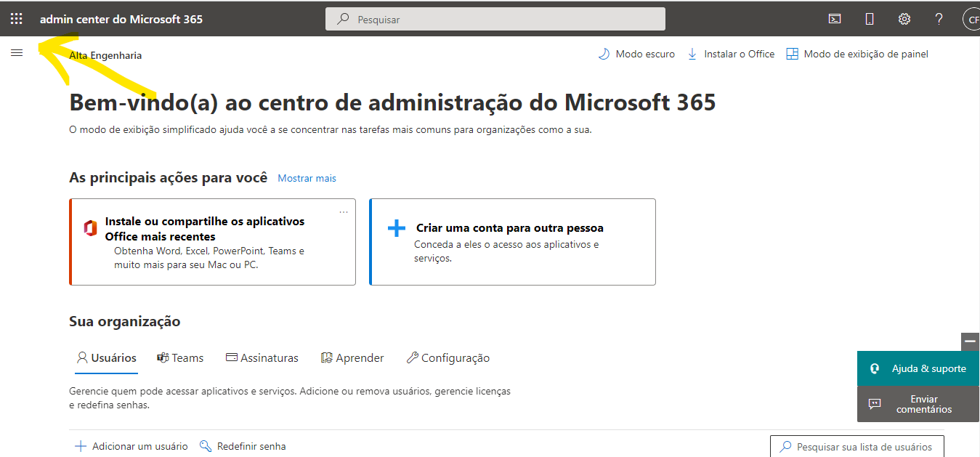980x457 pixels.
Task: Open the Criar uma conta para outra pessoa card
Action: pyautogui.click(x=513, y=242)
